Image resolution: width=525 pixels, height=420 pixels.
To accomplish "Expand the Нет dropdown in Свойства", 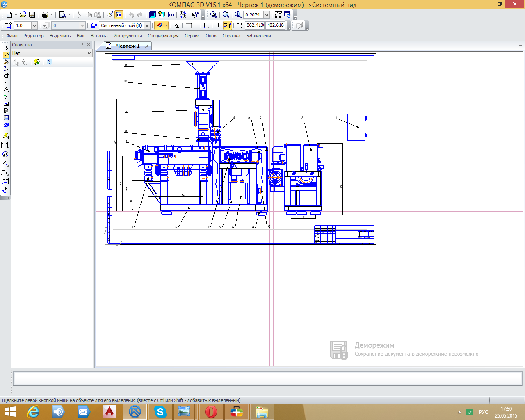I will pos(89,53).
